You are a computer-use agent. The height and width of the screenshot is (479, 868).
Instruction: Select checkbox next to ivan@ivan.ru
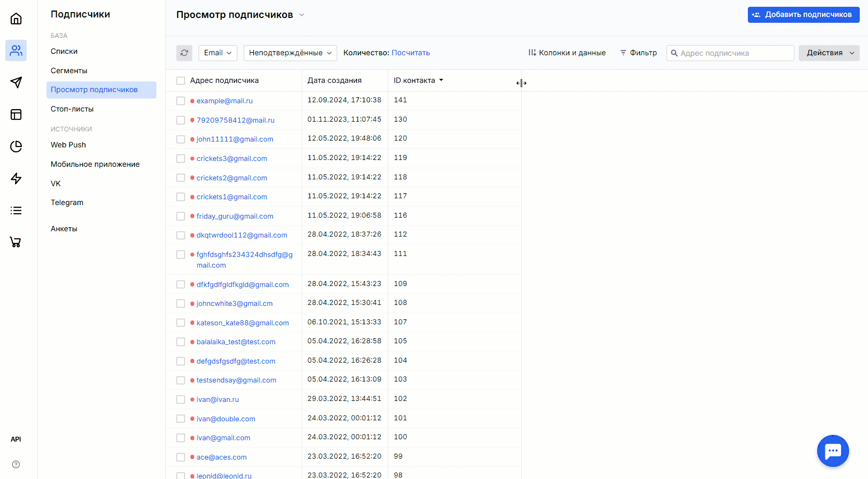point(181,399)
